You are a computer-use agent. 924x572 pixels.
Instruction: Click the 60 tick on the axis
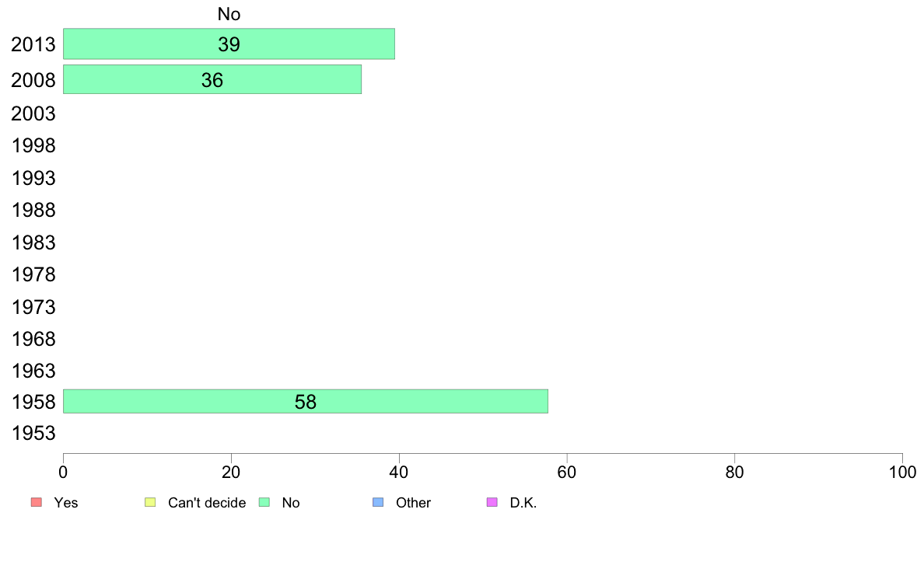coord(567,473)
